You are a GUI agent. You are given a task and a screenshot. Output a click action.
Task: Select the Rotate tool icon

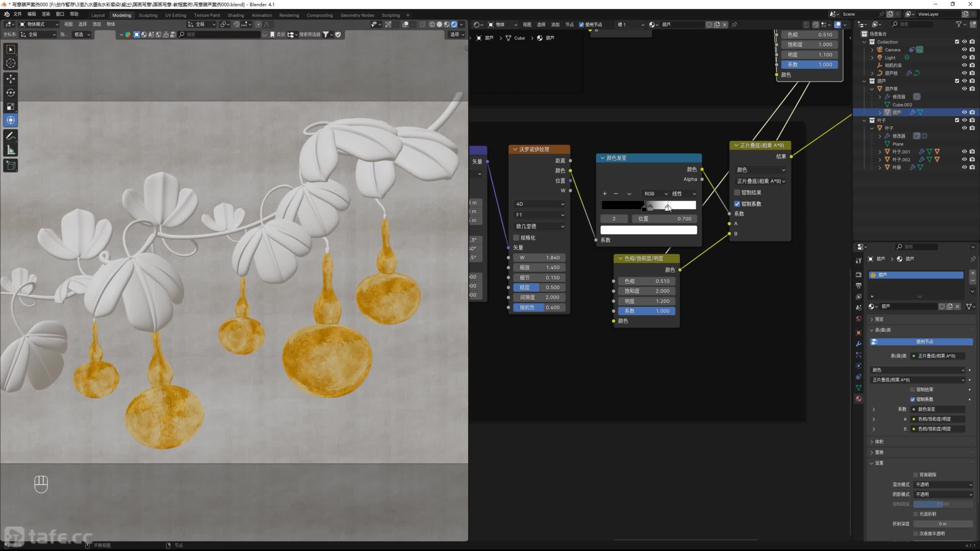(x=11, y=93)
